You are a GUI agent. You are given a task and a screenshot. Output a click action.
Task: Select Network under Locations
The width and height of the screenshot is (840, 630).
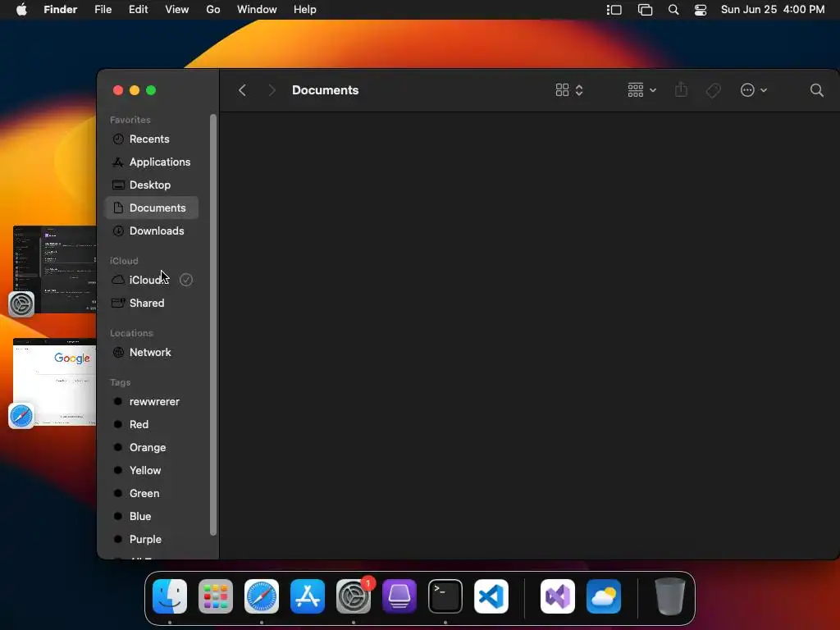[x=152, y=352]
